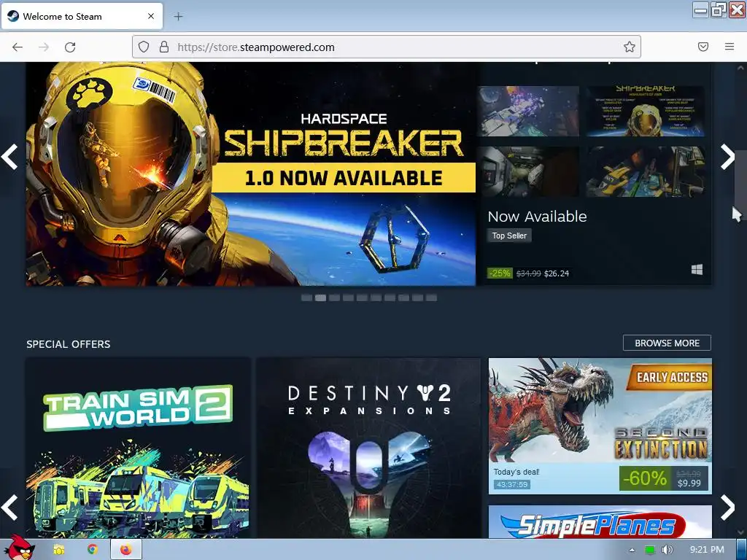The height and width of the screenshot is (560, 747).
Task: Bookmark this page with the star icon
Action: coord(630,47)
